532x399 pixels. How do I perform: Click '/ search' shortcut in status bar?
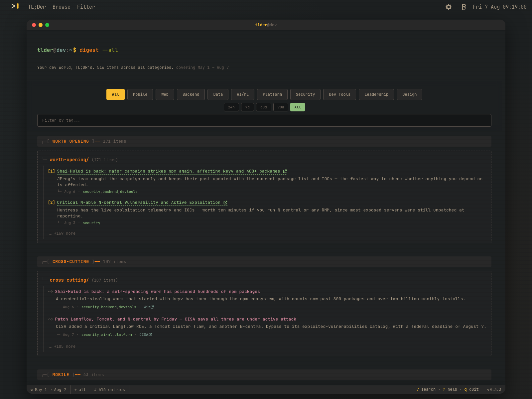point(426,389)
